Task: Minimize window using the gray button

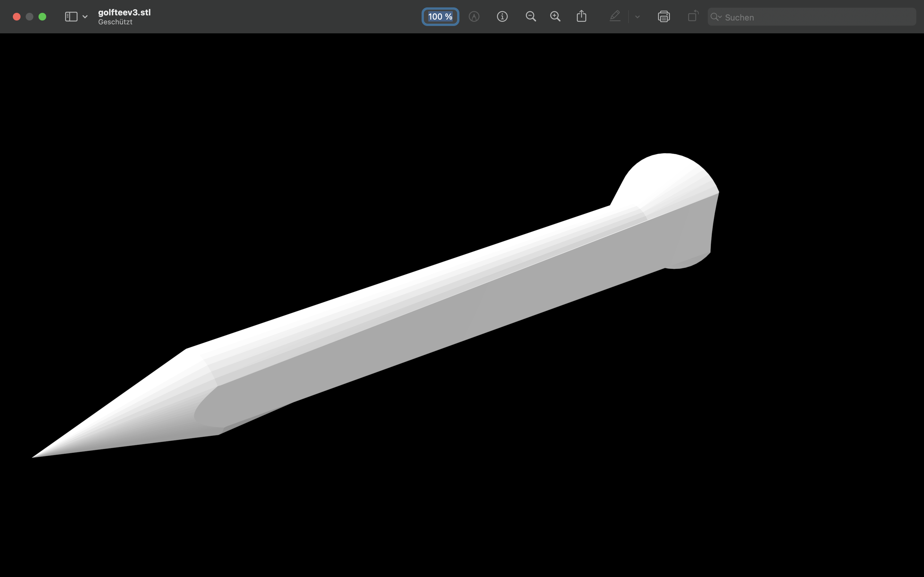Action: [x=30, y=17]
